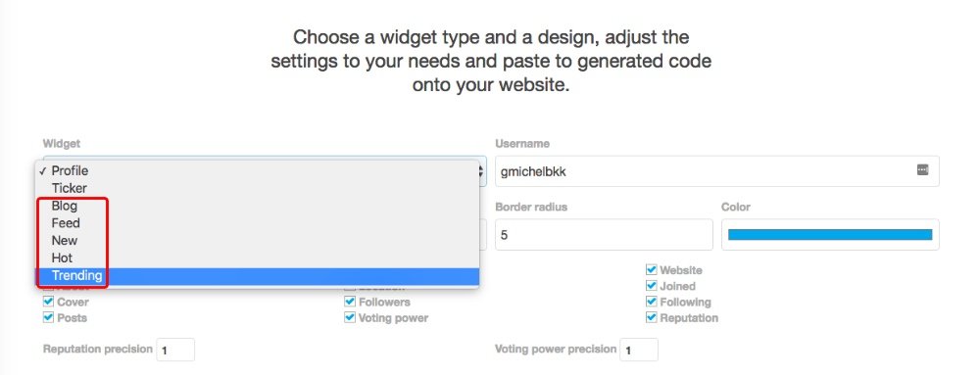Open the blue Color picker swatch
The image size is (980, 375).
[x=830, y=235]
